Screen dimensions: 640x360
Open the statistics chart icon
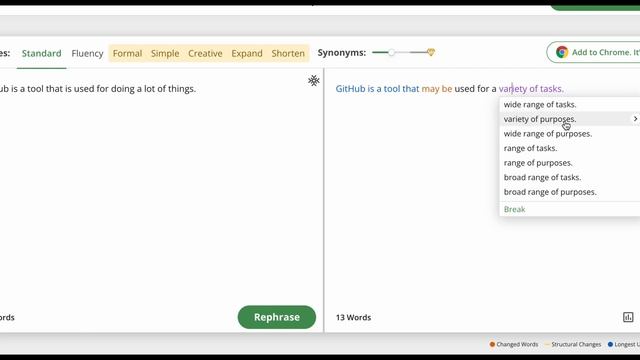(628, 317)
